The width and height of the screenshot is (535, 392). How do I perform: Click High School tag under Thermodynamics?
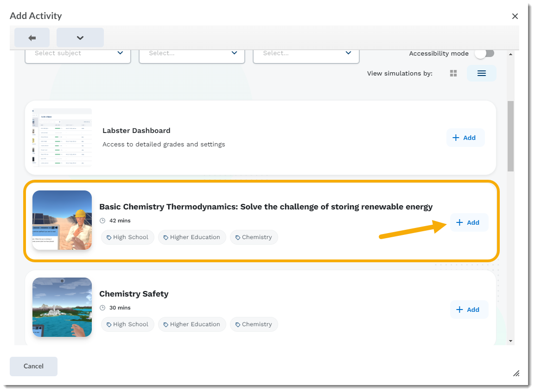(127, 237)
